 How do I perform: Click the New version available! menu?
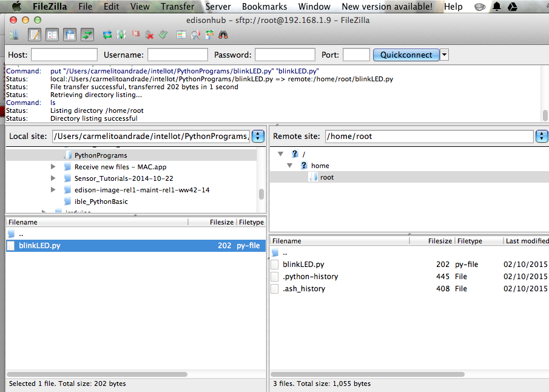[387, 6]
